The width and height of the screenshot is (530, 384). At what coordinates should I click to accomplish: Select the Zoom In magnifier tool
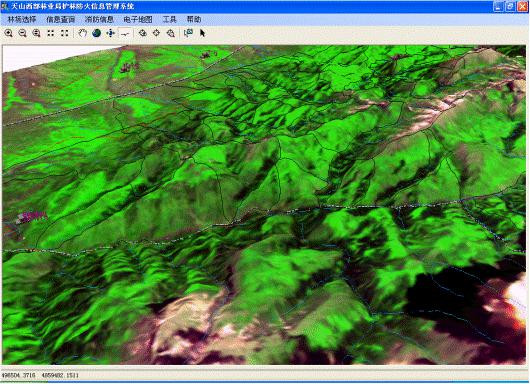coord(8,33)
